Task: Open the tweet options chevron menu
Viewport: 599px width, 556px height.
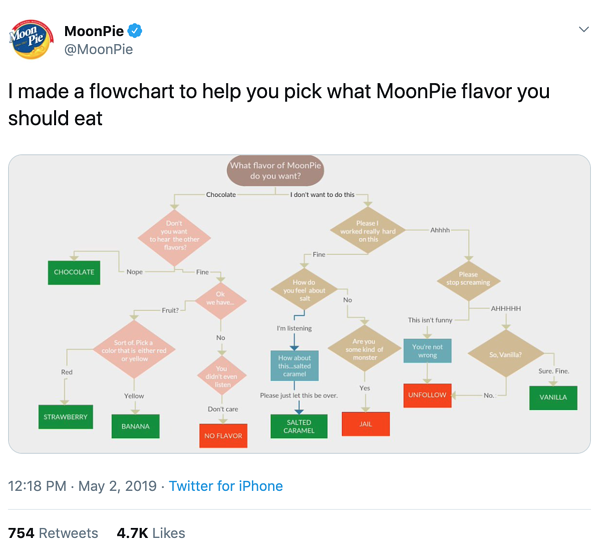Action: pos(583,29)
